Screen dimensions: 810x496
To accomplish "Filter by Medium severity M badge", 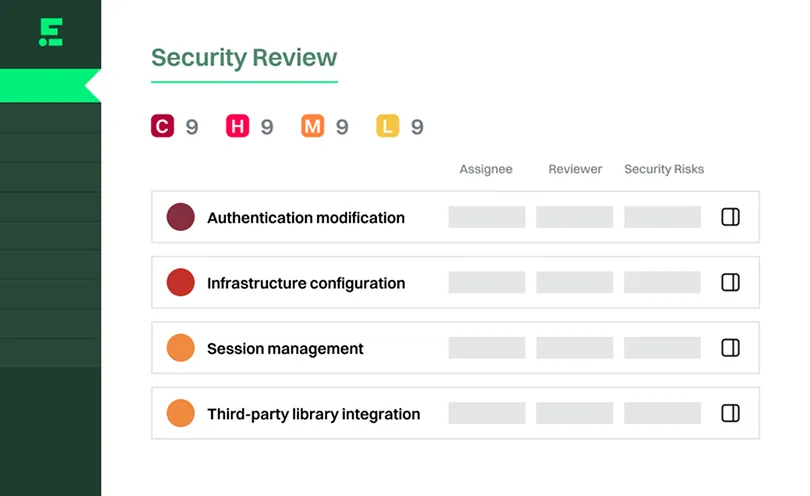I will coord(313,126).
